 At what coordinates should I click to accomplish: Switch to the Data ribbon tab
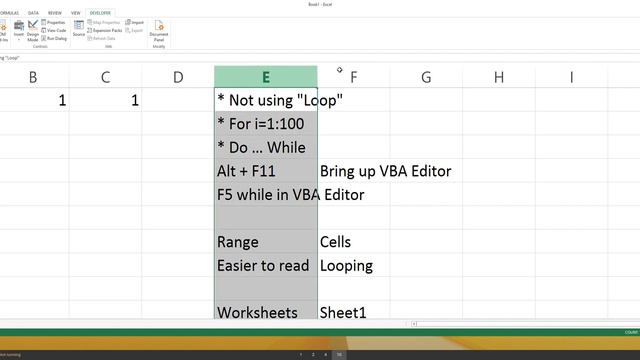pos(33,13)
